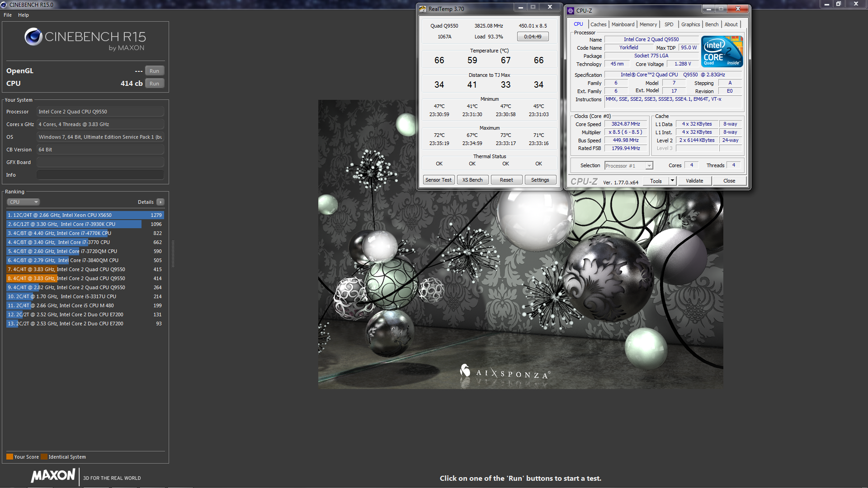The image size is (868, 488).
Task: Select ranking row 13 E7200 score 93
Action: [85, 324]
